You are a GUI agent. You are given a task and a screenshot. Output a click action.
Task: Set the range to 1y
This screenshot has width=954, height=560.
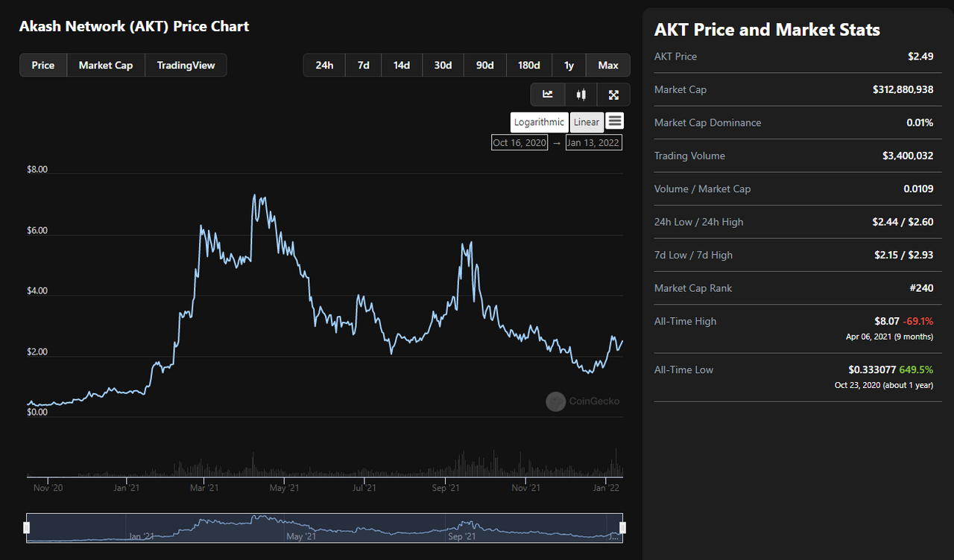[x=569, y=66]
